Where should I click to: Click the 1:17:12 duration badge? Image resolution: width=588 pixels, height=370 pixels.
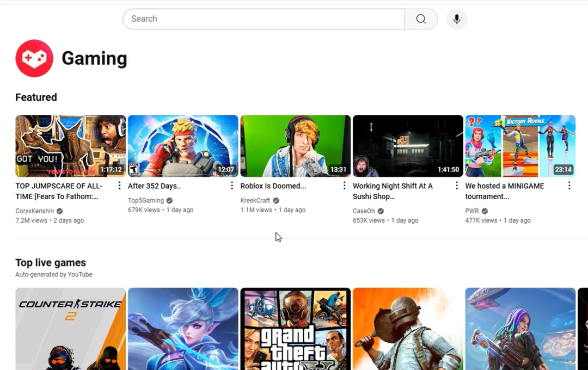click(x=111, y=169)
